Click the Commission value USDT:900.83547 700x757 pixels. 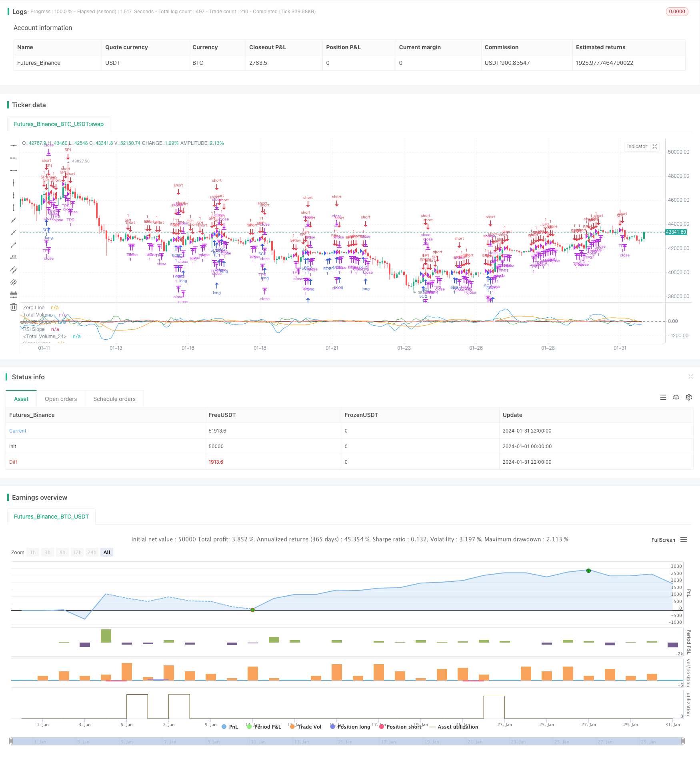pyautogui.click(x=507, y=63)
